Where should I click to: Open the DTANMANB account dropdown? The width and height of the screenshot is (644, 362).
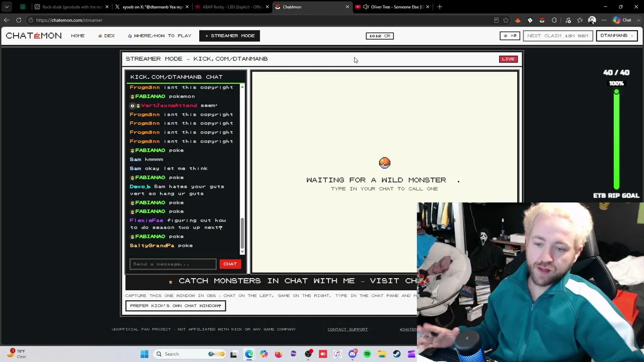click(617, 36)
